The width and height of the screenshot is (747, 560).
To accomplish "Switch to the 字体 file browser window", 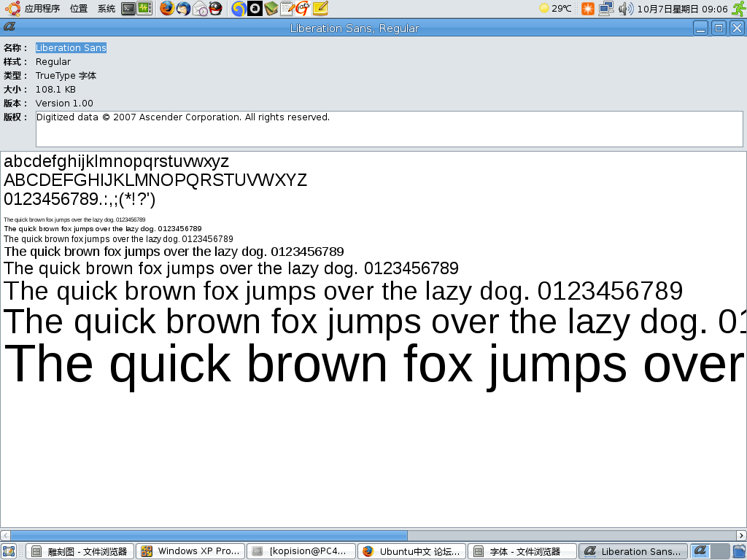I will click(522, 551).
